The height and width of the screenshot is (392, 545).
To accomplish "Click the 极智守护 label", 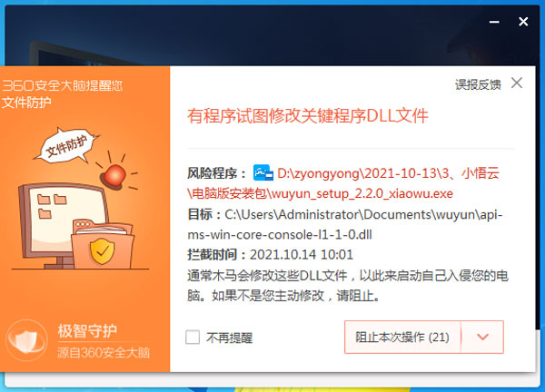I will tap(87, 330).
